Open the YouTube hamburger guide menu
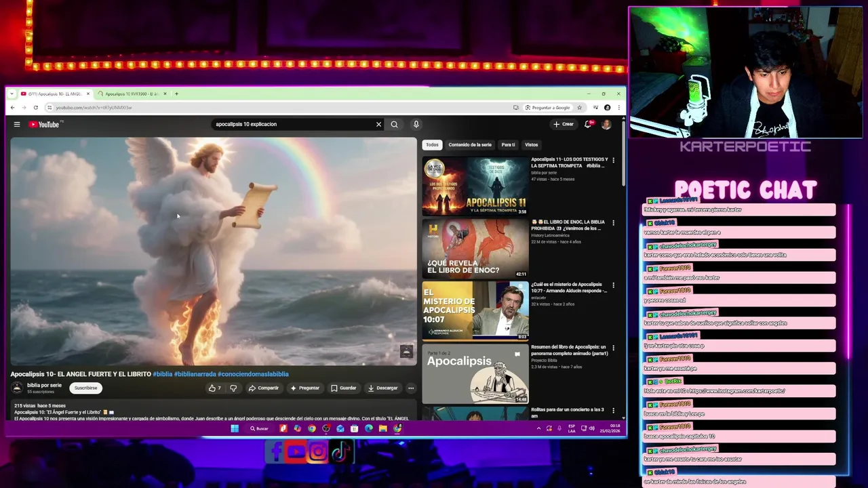The width and height of the screenshot is (868, 488). 17,124
